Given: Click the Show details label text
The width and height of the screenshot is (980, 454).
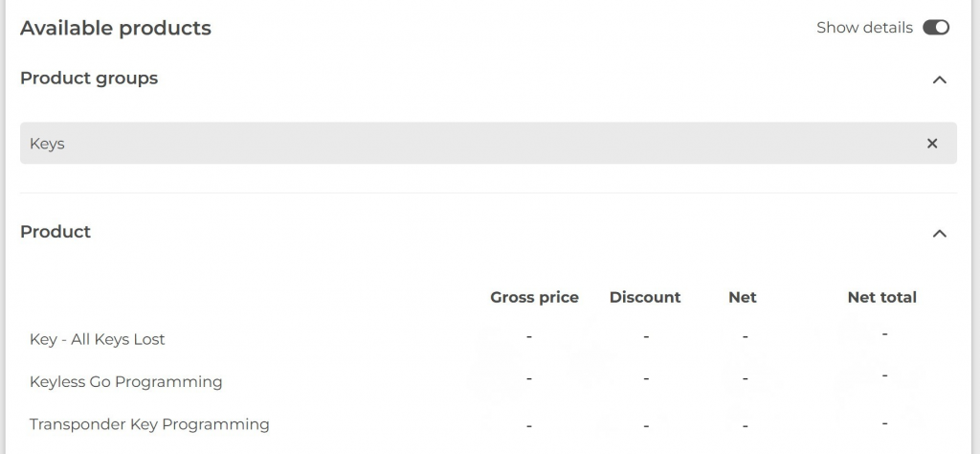Looking at the screenshot, I should tap(864, 28).
